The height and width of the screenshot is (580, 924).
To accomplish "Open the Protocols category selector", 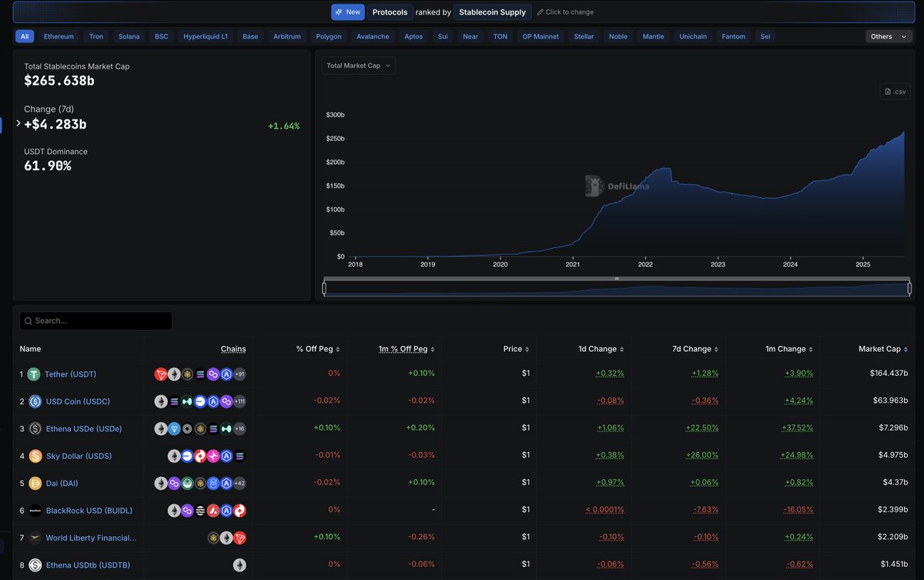I will (x=390, y=12).
